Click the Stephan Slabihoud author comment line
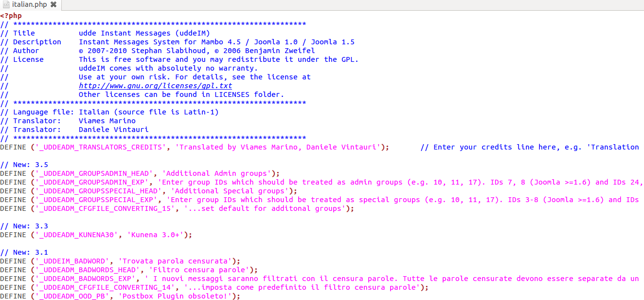 tap(158, 51)
